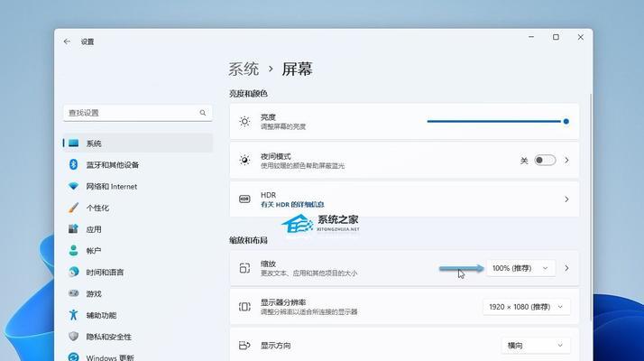This screenshot has width=644, height=361.
Task: Open 辅助功能 in the sidebar
Action: pyautogui.click(x=138, y=315)
